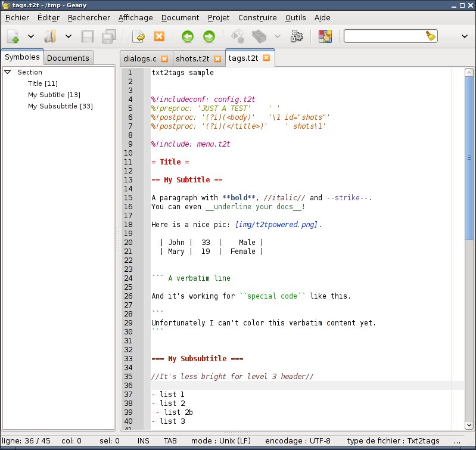Open recent files dropdown next to Open

click(x=69, y=36)
